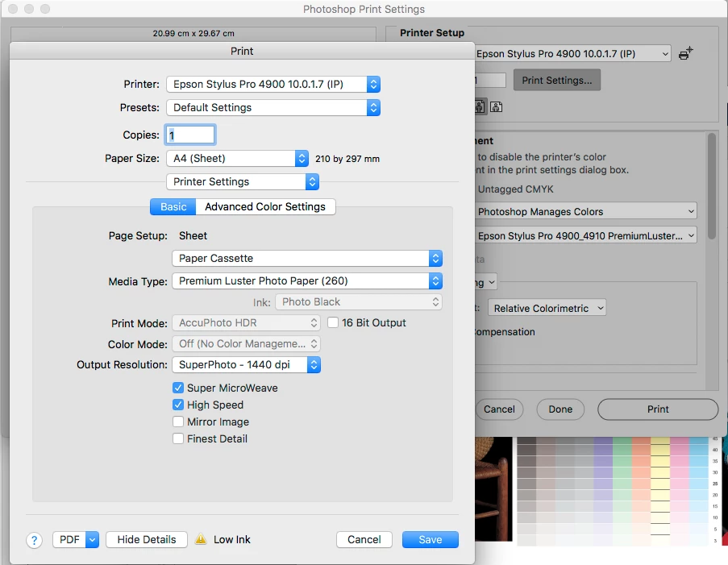Uncheck Super MicroWeave option

coord(178,388)
